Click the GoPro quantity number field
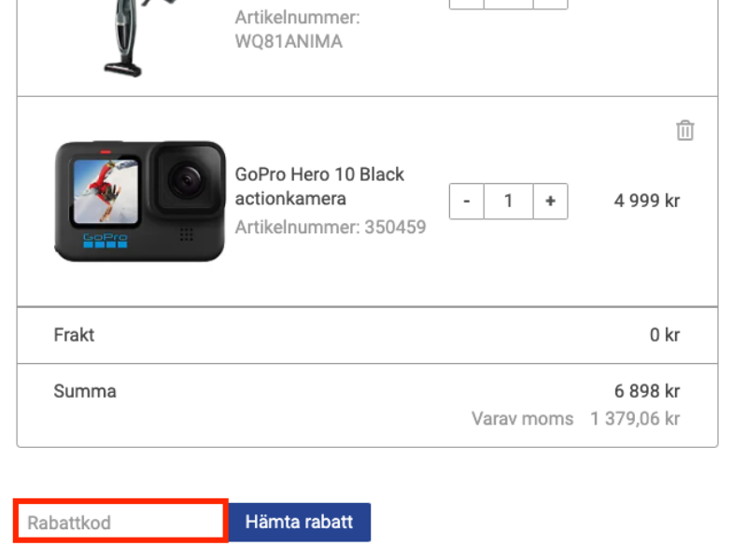 [x=509, y=202]
